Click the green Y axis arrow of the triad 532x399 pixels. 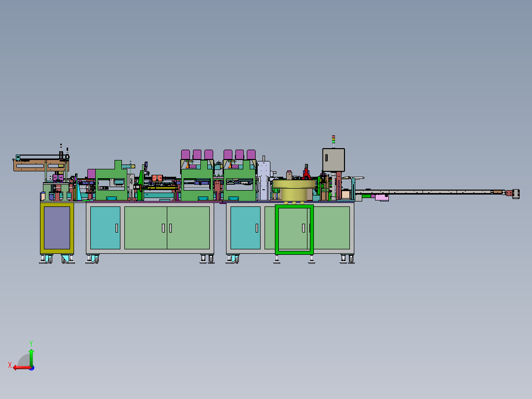(x=31, y=357)
